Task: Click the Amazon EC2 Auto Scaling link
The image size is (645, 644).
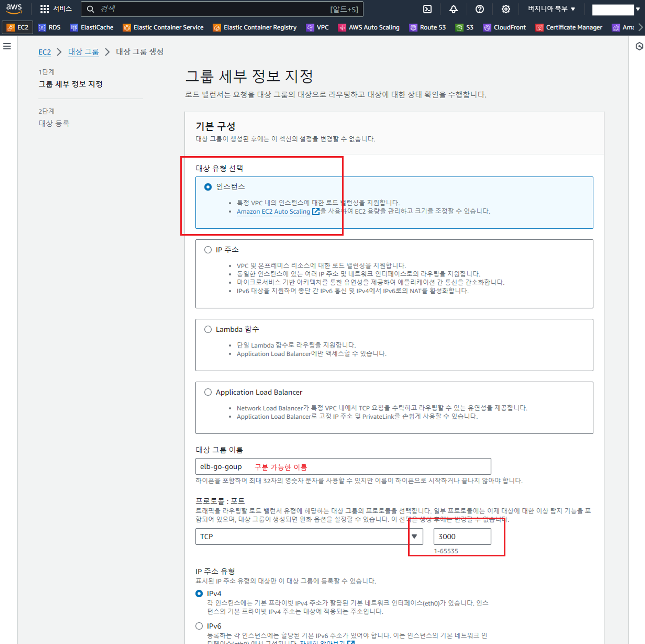Action: (x=273, y=211)
